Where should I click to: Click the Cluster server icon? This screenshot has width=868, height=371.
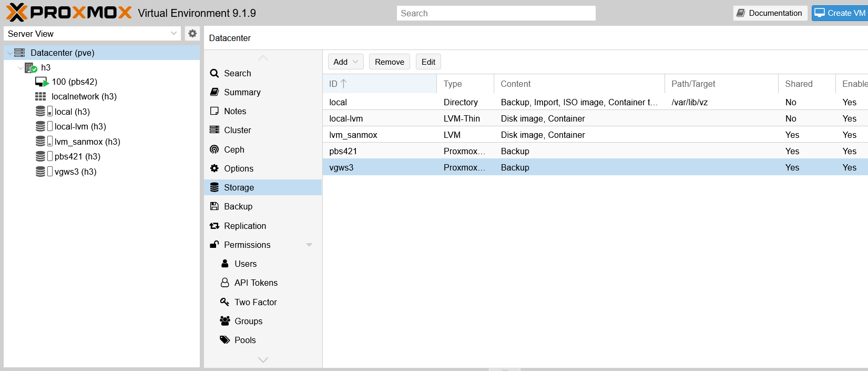(215, 130)
